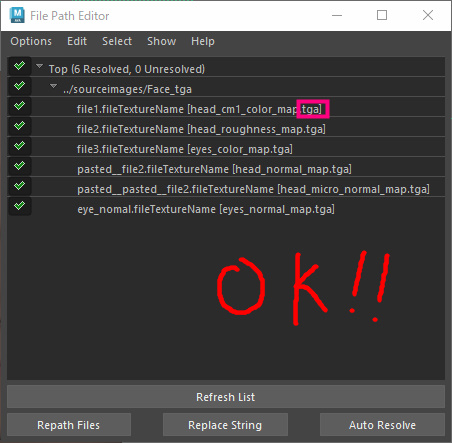This screenshot has width=452, height=443.
Task: Click check icon for head_micro_normal_map.tga row
Action: pyautogui.click(x=20, y=185)
